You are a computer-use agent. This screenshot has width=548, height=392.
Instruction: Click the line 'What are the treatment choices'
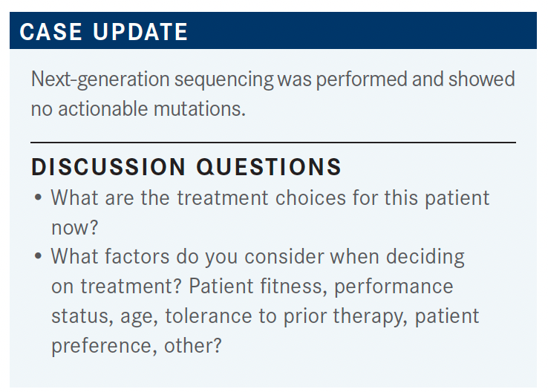click(198, 197)
